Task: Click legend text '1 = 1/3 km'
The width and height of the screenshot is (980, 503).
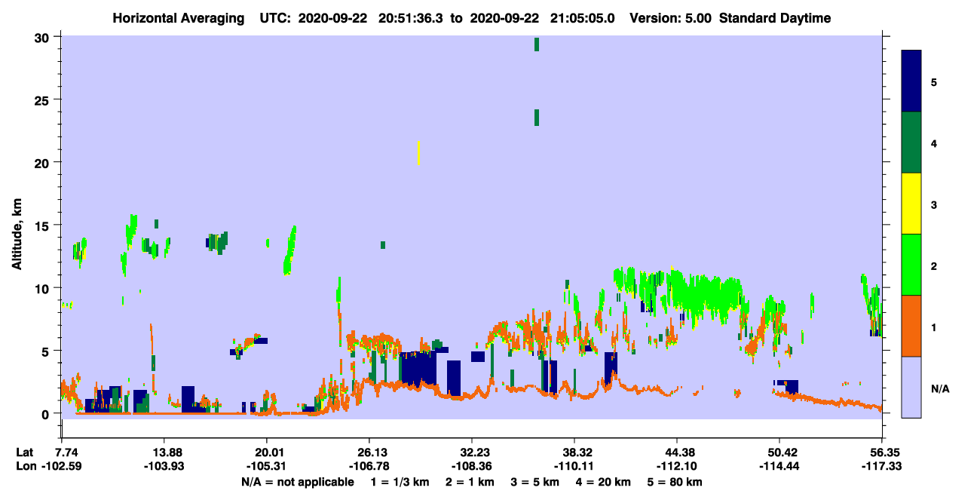Action: pyautogui.click(x=399, y=482)
